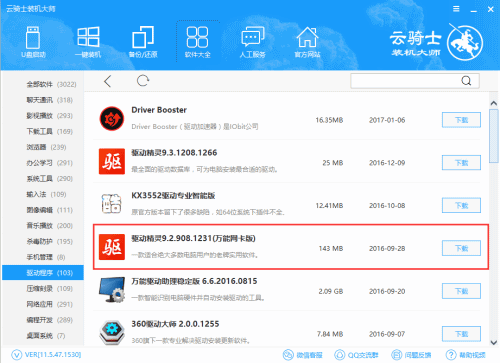Click the 2016-10-08 date
This screenshot has height=363, width=500.
387,206
